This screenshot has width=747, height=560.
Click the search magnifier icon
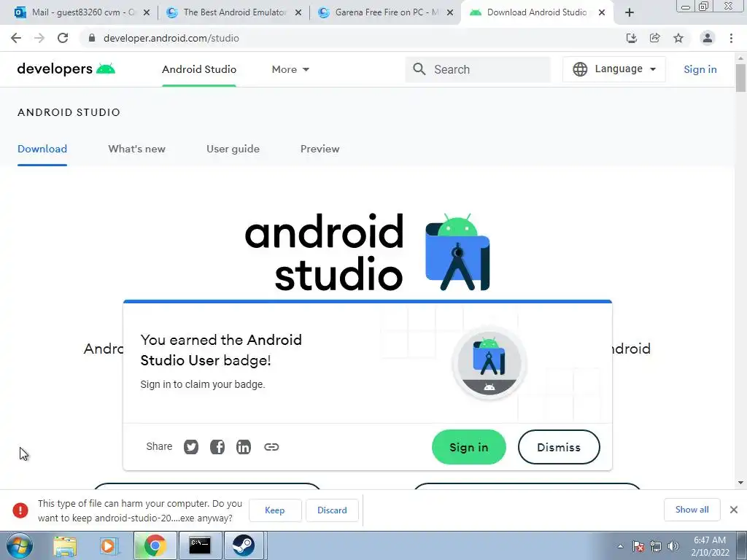click(419, 69)
